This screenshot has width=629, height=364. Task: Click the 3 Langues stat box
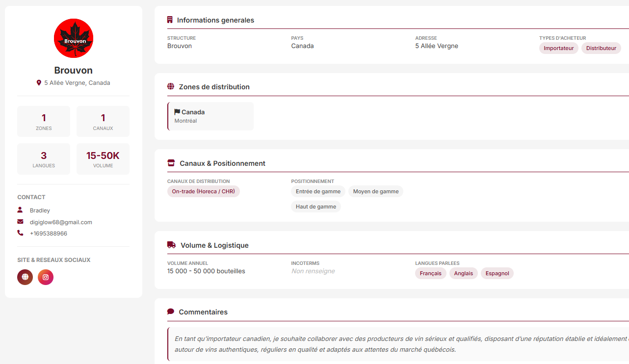(44, 159)
